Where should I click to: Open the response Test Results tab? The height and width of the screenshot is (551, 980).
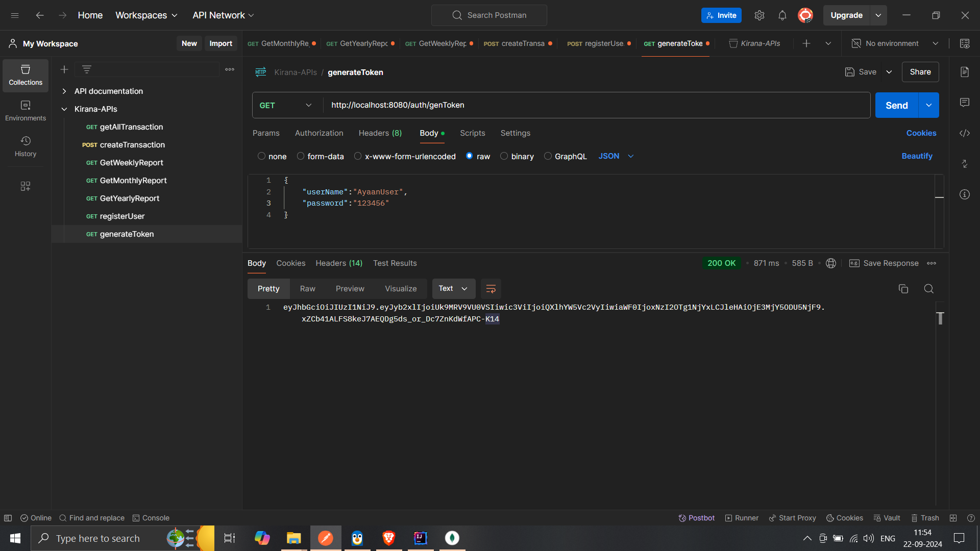pyautogui.click(x=395, y=263)
